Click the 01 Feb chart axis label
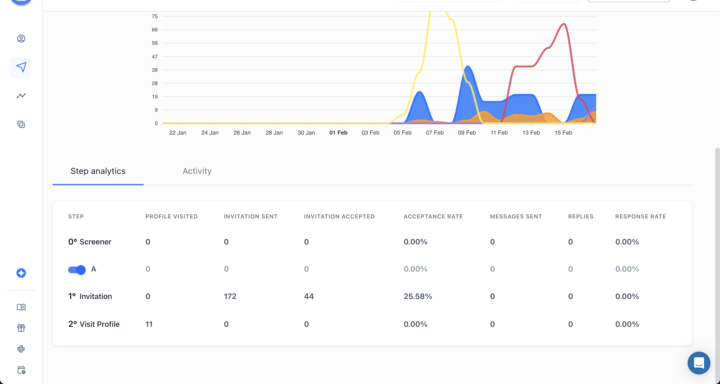Screen dimensions: 720x384 click(338, 133)
